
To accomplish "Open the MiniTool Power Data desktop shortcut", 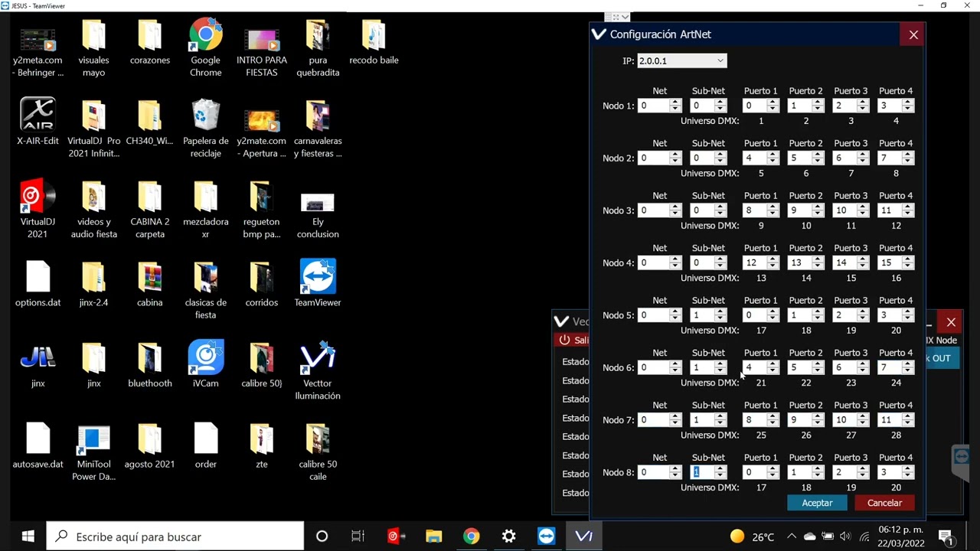I will click(93, 452).
